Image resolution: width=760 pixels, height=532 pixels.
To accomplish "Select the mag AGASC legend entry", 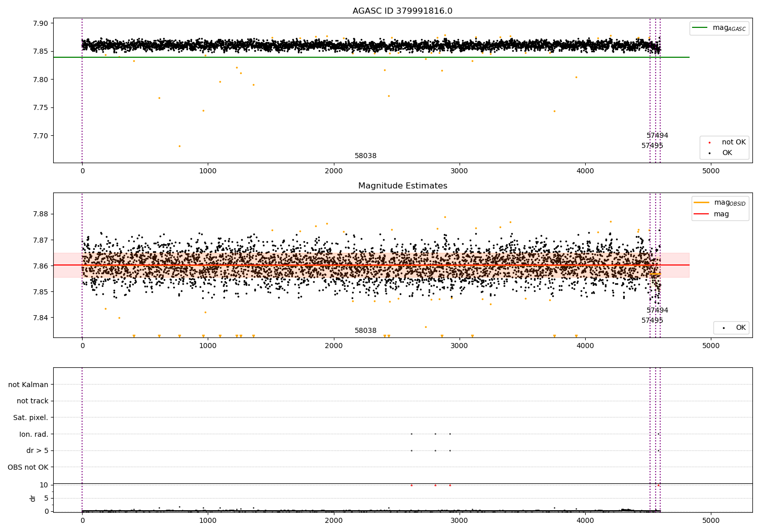I will [719, 28].
